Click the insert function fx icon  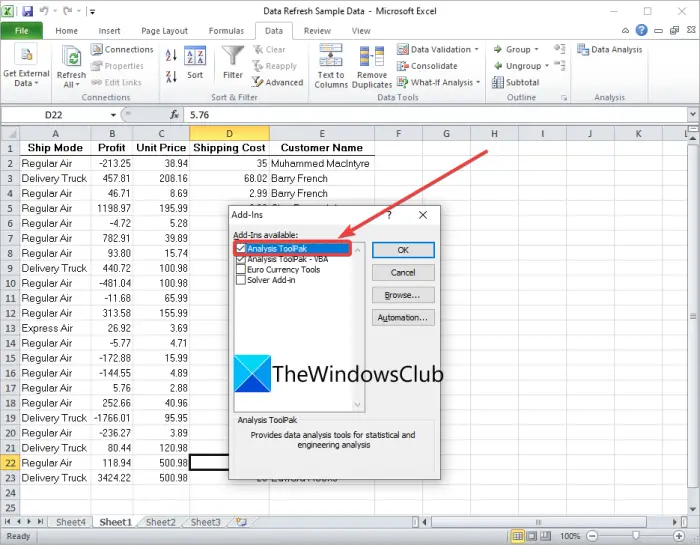tap(175, 115)
